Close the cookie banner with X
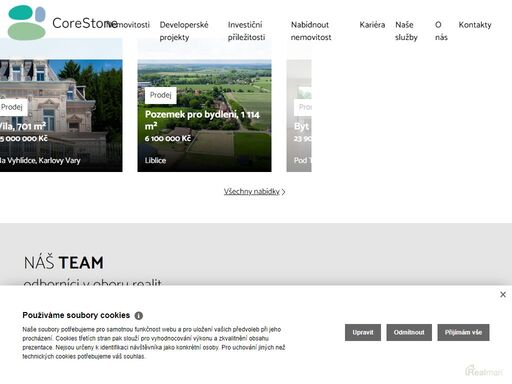The width and height of the screenshot is (512, 384). coord(503,294)
